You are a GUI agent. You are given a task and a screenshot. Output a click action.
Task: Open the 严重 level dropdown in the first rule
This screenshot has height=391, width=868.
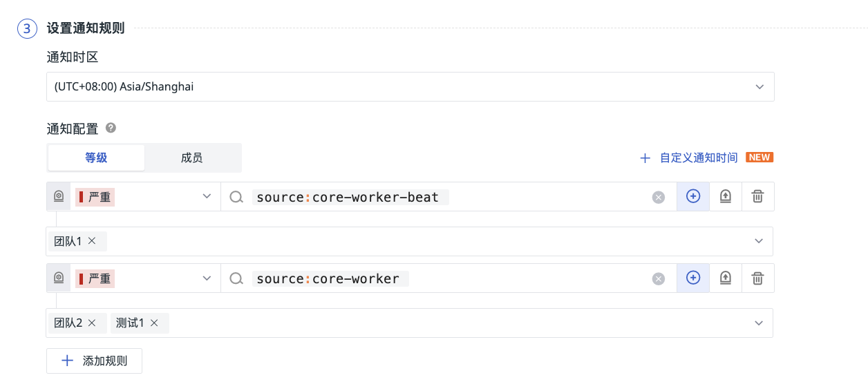click(207, 197)
